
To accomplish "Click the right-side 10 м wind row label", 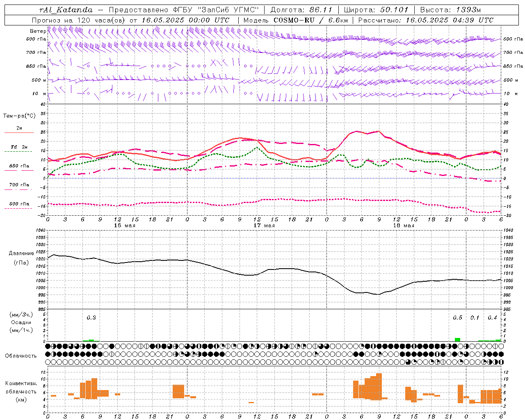I will coord(510,94).
